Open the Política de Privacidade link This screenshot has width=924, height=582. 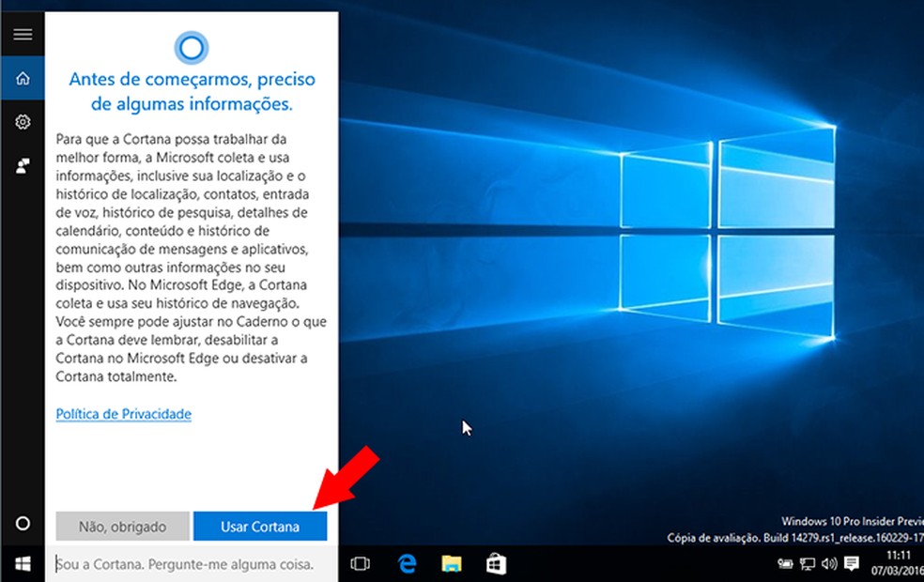click(x=122, y=414)
